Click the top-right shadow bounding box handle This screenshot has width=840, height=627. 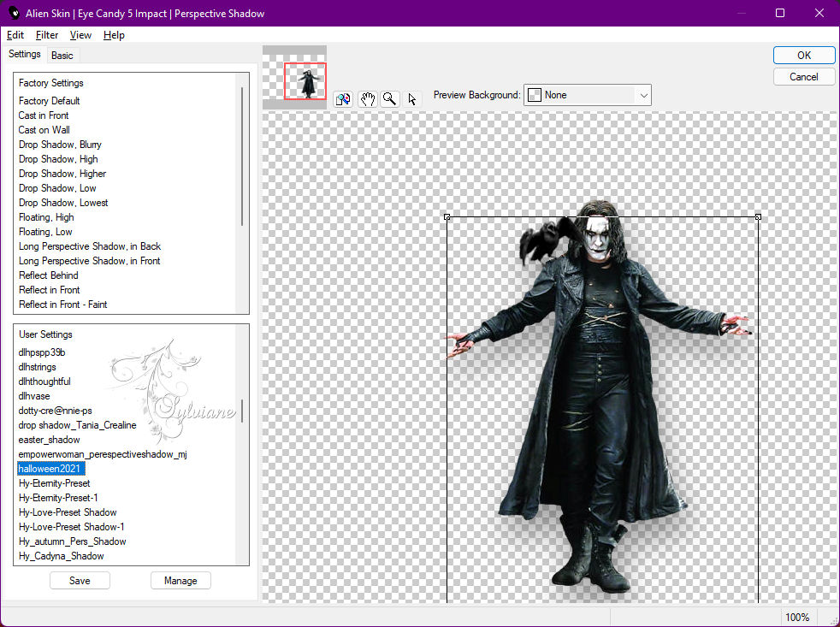pos(758,217)
